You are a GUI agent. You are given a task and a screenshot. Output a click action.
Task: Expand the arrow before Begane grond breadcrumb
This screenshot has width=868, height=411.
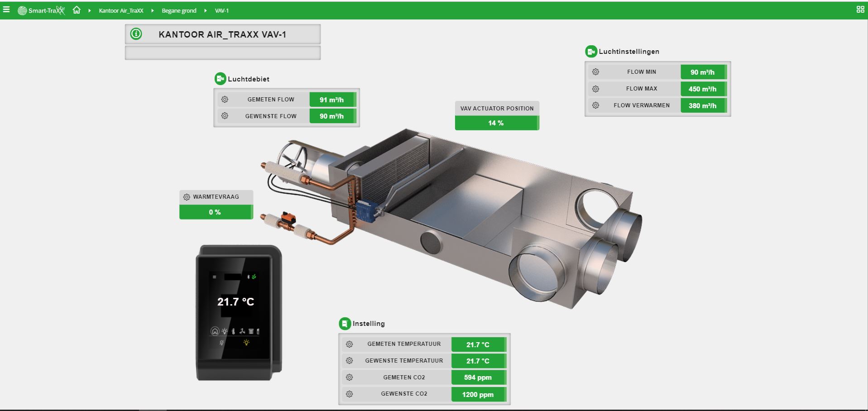click(x=152, y=10)
